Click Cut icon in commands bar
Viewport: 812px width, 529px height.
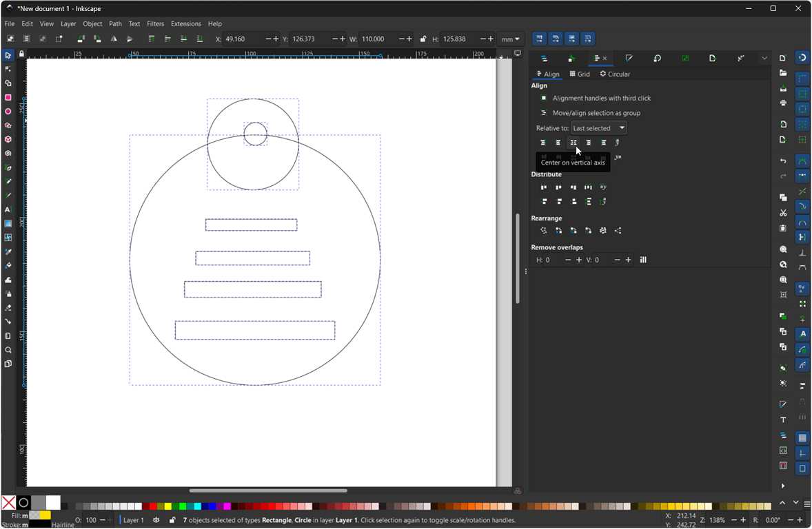pyautogui.click(x=783, y=213)
